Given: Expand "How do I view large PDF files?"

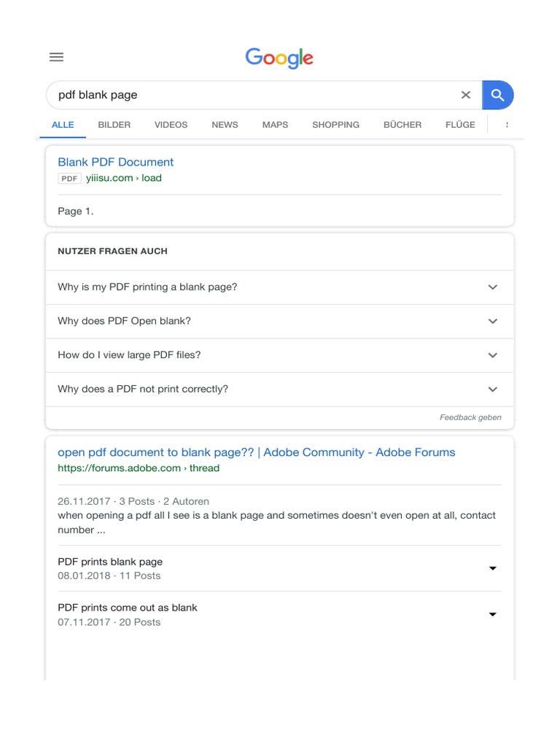Looking at the screenshot, I should click(493, 355).
